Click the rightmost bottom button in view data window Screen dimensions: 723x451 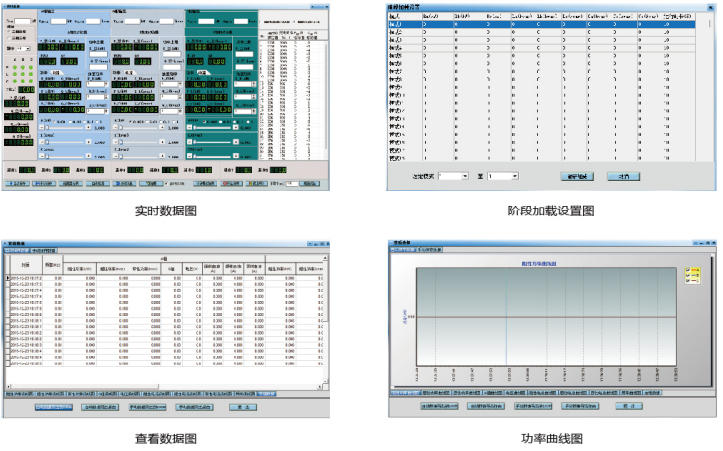(243, 407)
